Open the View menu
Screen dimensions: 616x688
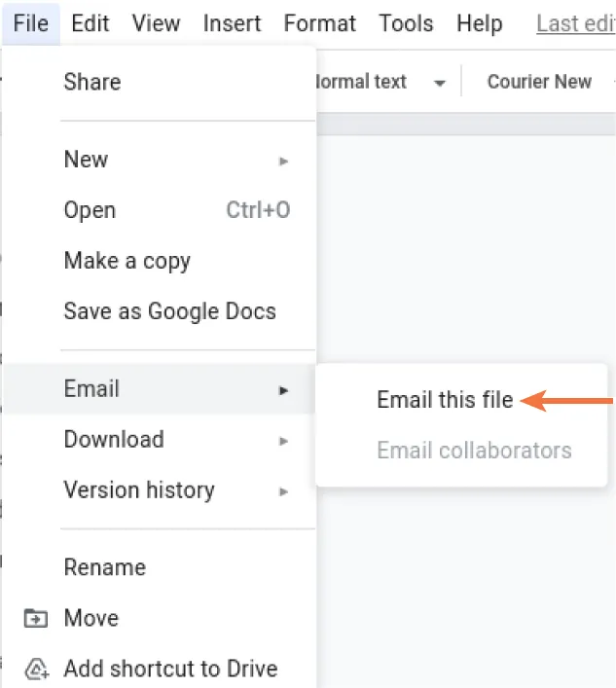tap(156, 23)
